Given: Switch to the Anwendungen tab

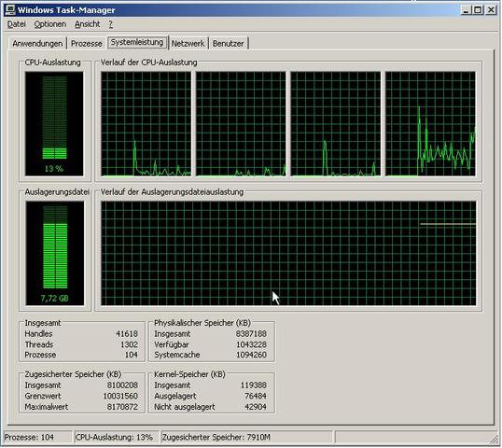Looking at the screenshot, I should point(37,43).
